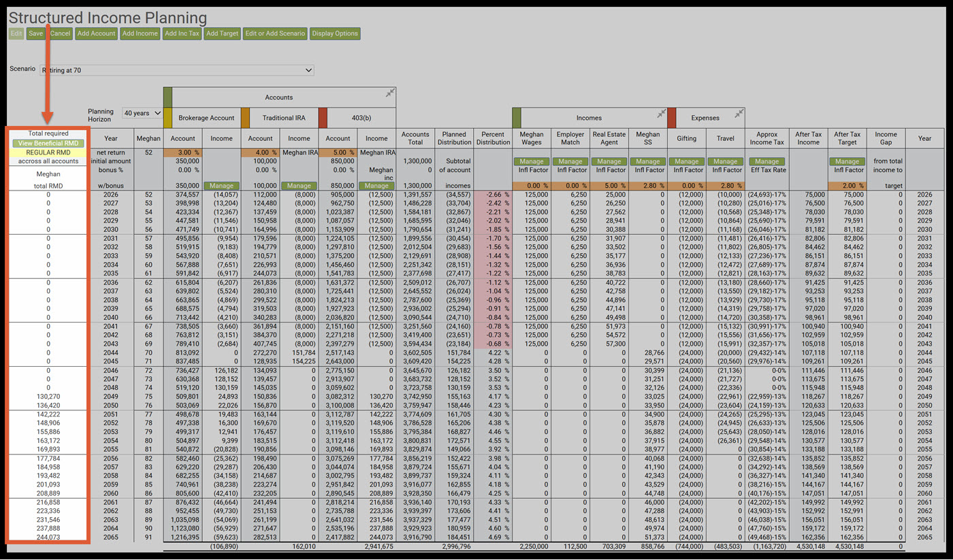Screen dimensions: 953x560
Task: Open the Planning Horizon 40 years dropdown
Action: pyautogui.click(x=142, y=113)
